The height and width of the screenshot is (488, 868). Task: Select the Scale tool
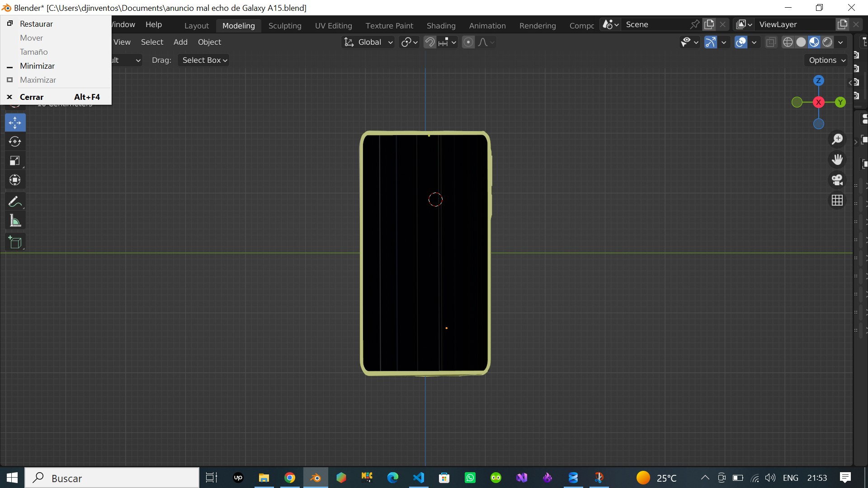coord(15,161)
